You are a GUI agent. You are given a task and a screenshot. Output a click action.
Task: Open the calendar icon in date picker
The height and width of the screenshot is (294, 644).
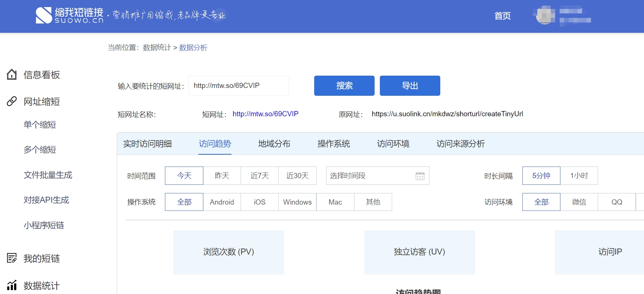pyautogui.click(x=420, y=176)
